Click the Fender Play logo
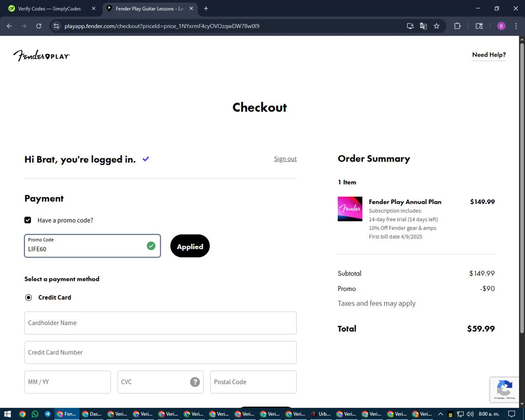The width and height of the screenshot is (525, 420). pos(42,55)
